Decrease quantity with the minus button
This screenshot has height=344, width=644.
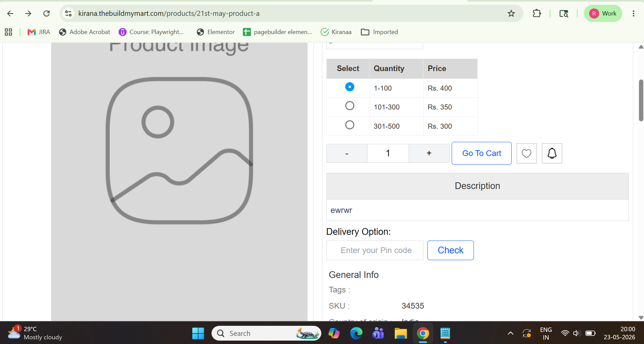point(347,153)
